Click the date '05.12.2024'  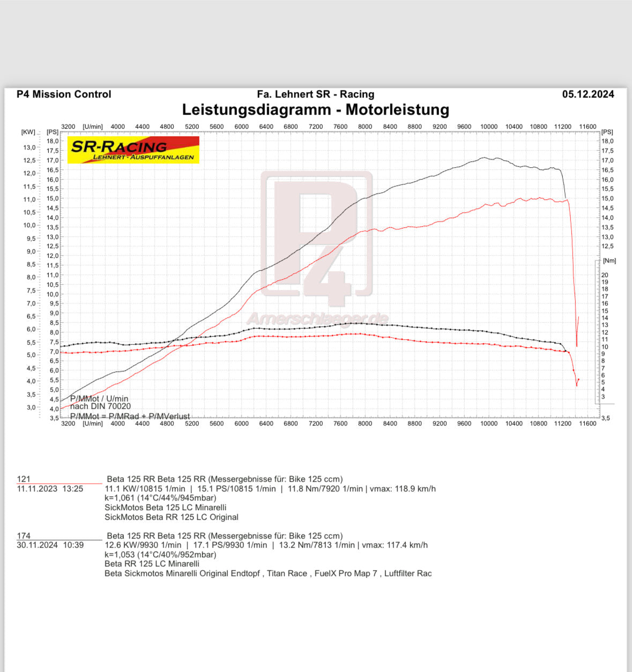(x=588, y=94)
